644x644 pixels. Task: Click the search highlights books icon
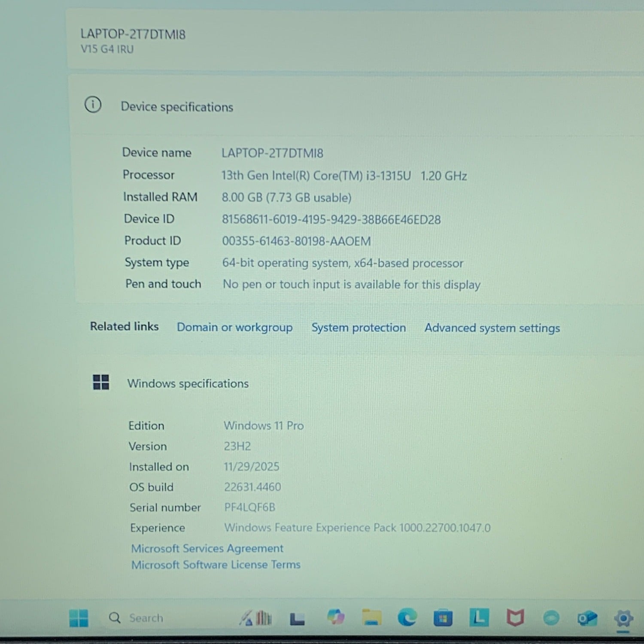256,618
